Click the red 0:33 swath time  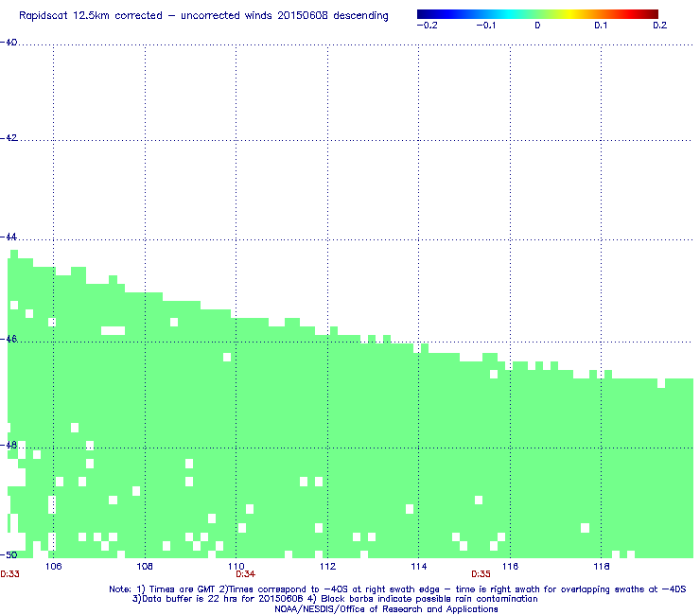(9, 574)
